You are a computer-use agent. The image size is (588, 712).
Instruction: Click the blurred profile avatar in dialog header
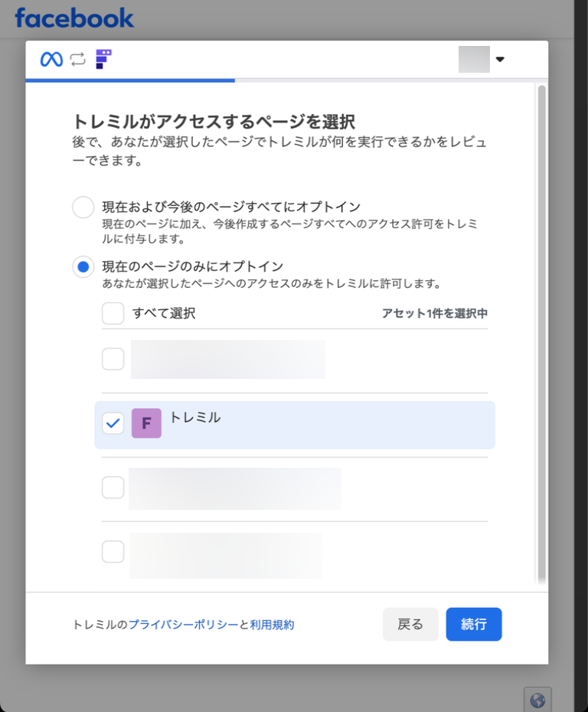[x=473, y=59]
